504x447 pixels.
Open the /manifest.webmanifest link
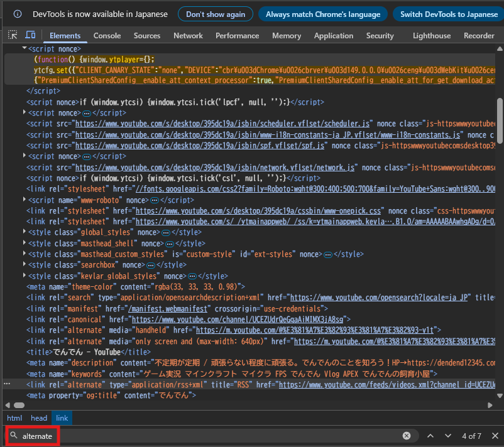168,309
